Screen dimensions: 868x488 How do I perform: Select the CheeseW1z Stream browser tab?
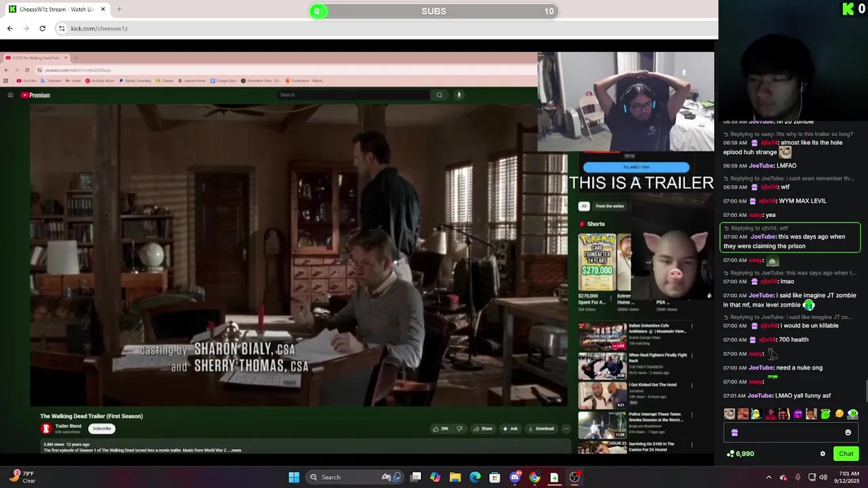(x=57, y=9)
